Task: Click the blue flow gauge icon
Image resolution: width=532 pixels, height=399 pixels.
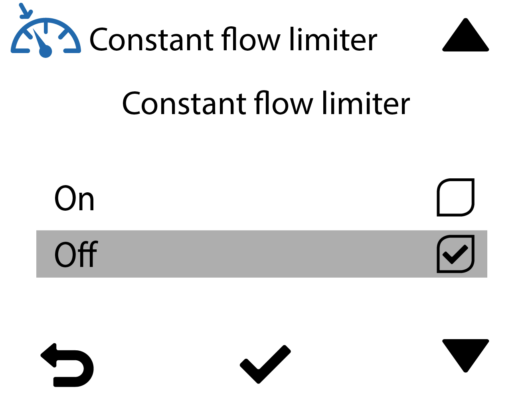Action: tap(46, 38)
